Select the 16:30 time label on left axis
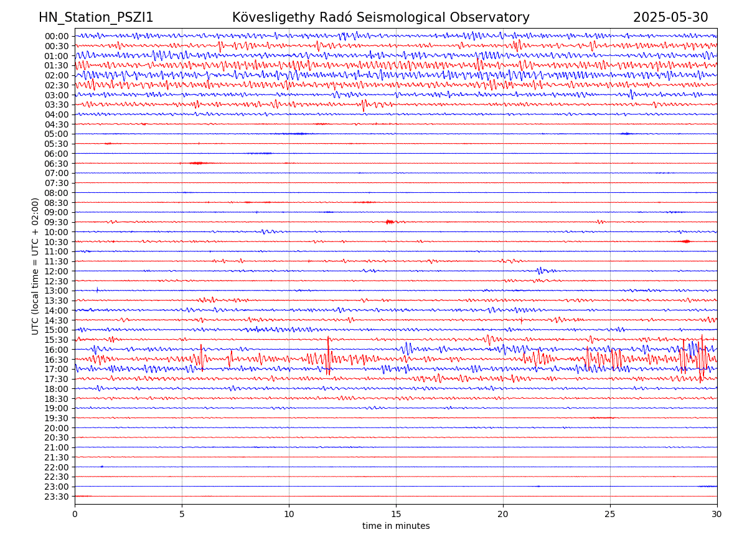Screen dimensions: 747x560 (57, 360)
